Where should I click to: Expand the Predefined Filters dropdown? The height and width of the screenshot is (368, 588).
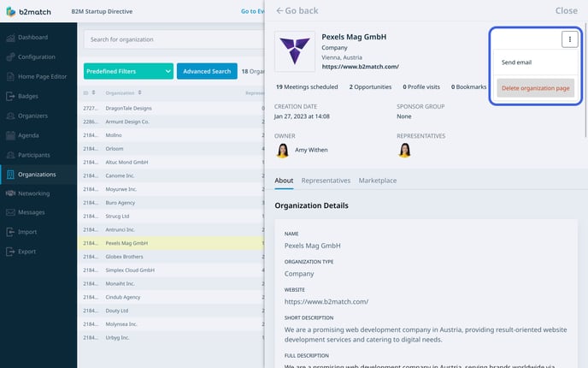point(128,71)
